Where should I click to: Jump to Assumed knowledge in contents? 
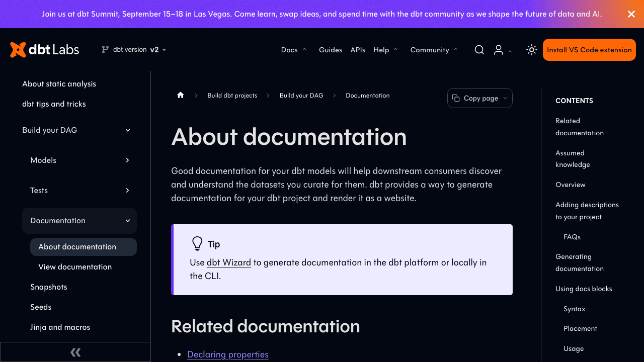click(573, 159)
